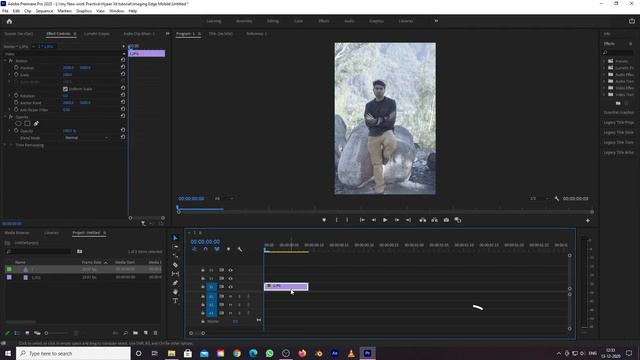This screenshot has height=360, width=640.
Task: Expand the Time Remapping group
Action: click(5, 145)
